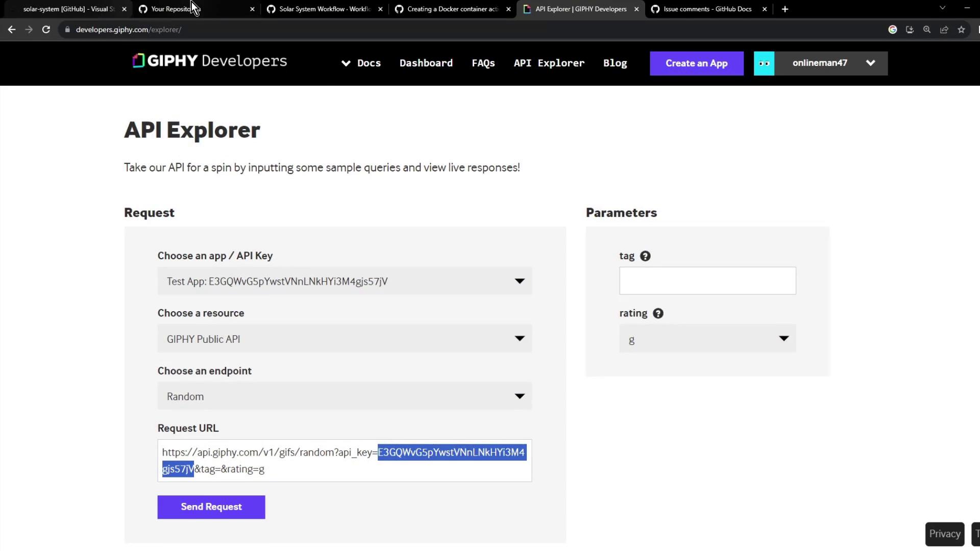980x551 pixels.
Task: Click the rating help question icon
Action: pos(658,314)
